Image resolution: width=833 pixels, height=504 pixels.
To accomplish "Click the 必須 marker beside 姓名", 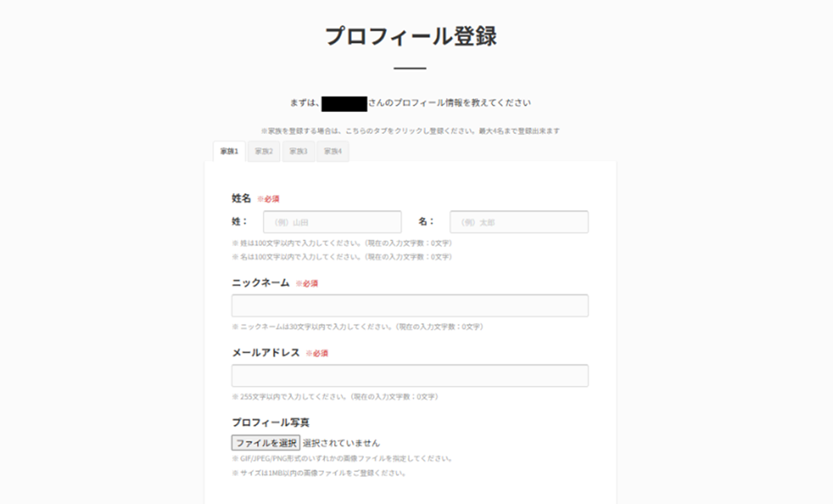I will 268,199.
